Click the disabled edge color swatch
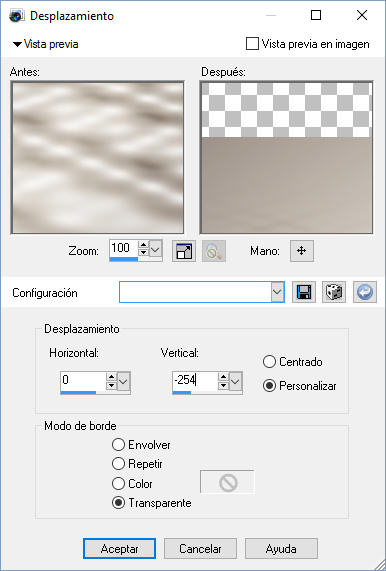Screen dimensions: 386x571 coord(227,482)
